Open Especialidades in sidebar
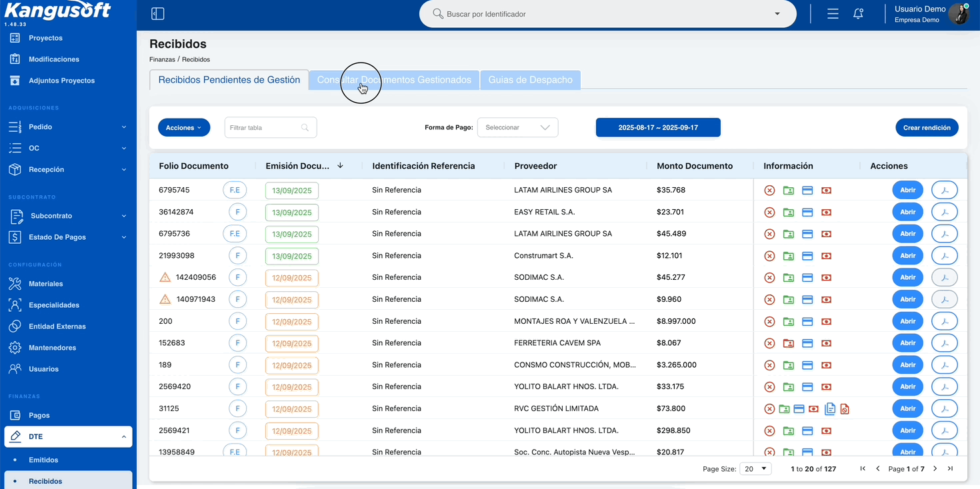The image size is (980, 489). [x=54, y=305]
